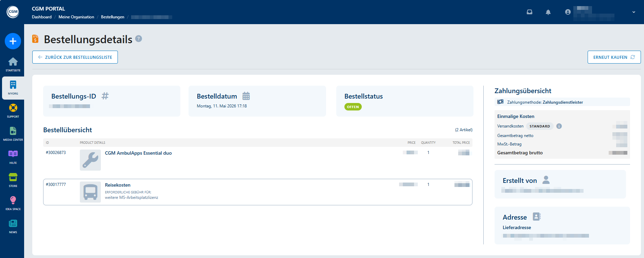Click the PRODUCT DETAILS column header
The image size is (644, 258).
92,143
